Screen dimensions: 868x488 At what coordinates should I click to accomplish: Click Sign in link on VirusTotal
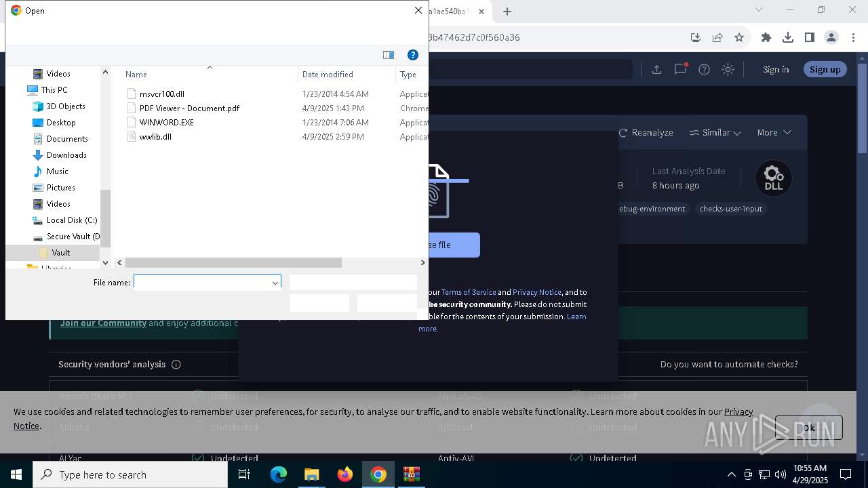tap(776, 69)
